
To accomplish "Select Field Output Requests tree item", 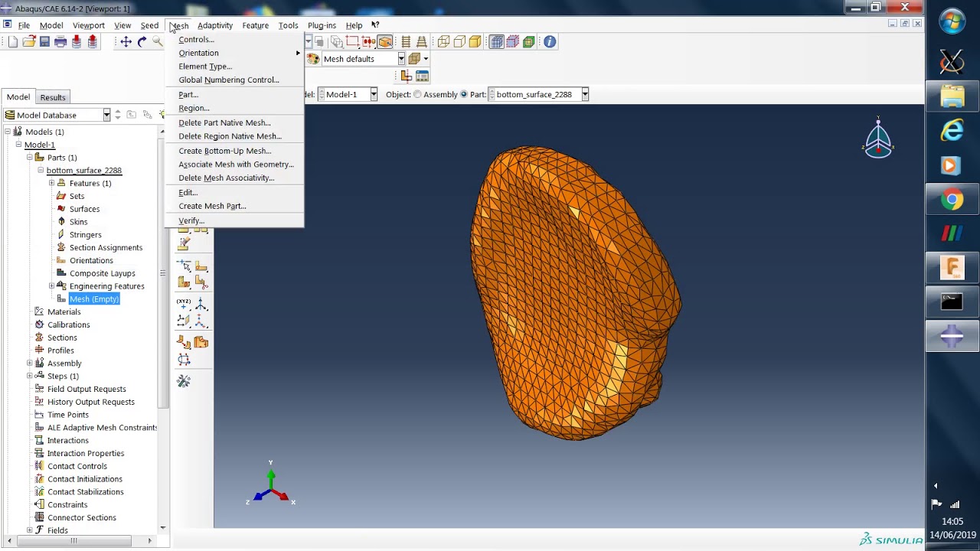I will [87, 389].
